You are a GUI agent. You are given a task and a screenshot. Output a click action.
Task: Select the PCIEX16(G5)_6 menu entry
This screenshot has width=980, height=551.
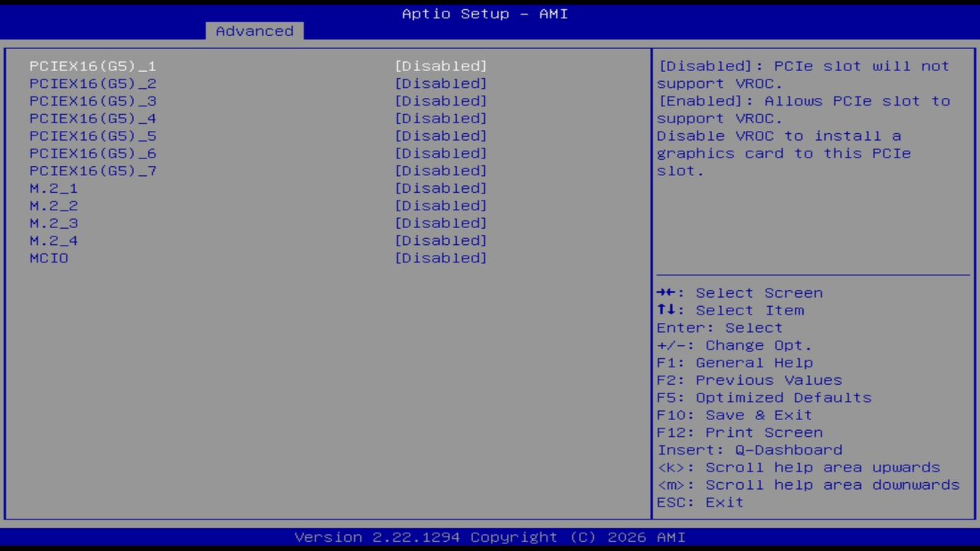pyautogui.click(x=93, y=153)
